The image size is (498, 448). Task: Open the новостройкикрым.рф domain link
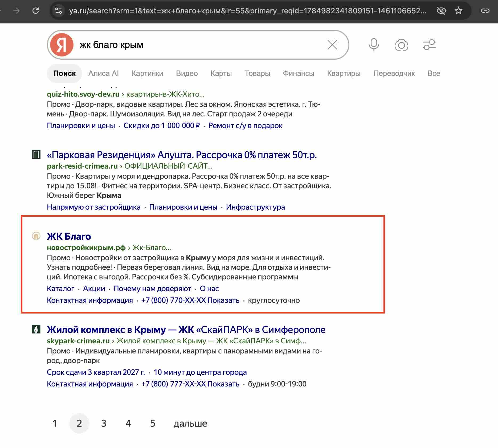(86, 247)
